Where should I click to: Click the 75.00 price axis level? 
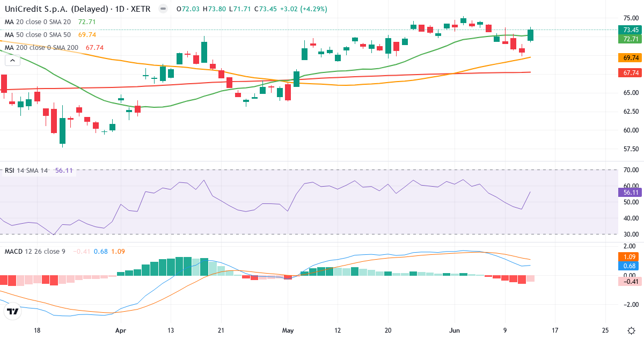pyautogui.click(x=631, y=17)
